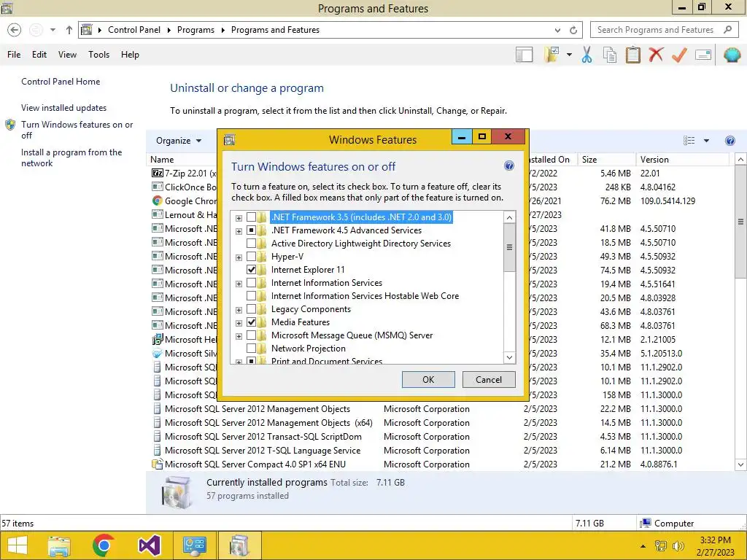Viewport: 747px width, 560px height.
Task: Enable Internet Information Services Hostable Web Core
Action: [x=251, y=296]
